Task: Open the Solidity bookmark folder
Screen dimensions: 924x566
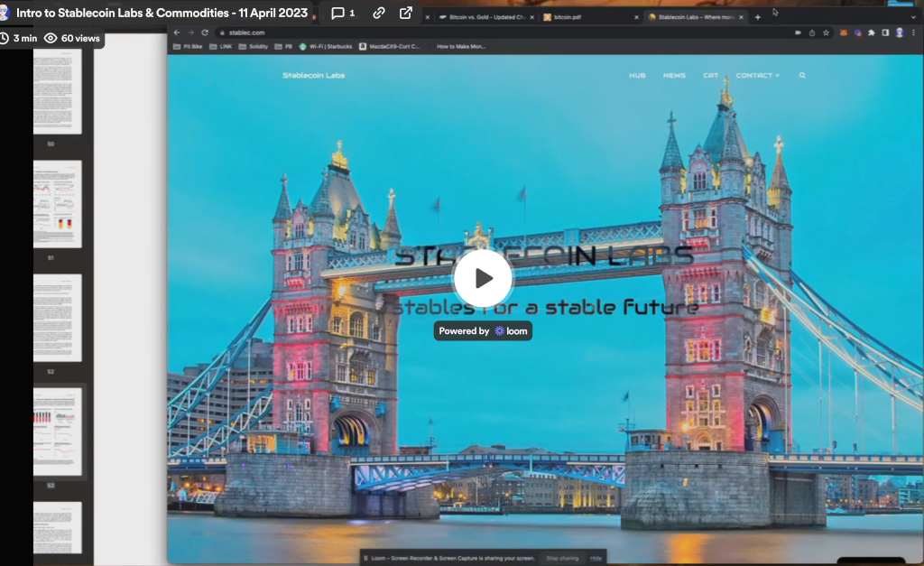Action: (x=254, y=46)
